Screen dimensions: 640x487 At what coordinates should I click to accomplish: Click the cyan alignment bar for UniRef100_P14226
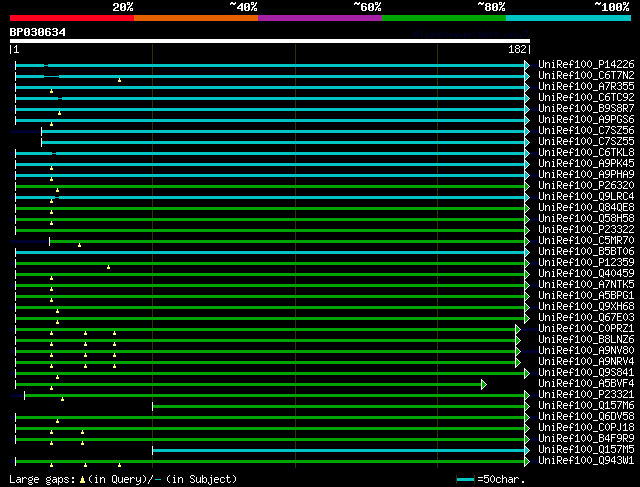[x=270, y=65]
